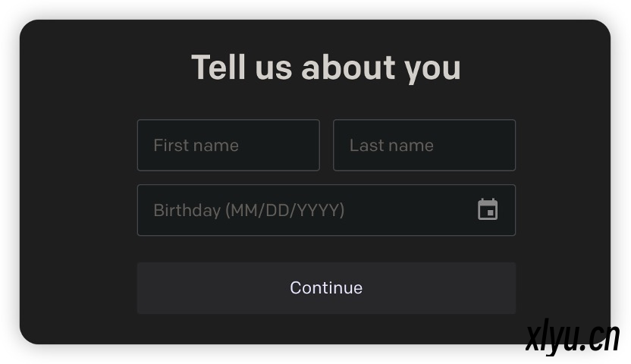Focus the Last name text box
Viewport: 631px width, 364px height.
coord(424,145)
